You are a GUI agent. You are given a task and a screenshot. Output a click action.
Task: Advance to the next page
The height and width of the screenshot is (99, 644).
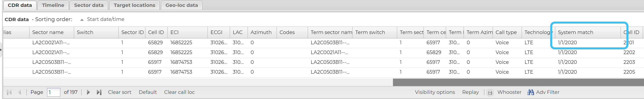88,92
